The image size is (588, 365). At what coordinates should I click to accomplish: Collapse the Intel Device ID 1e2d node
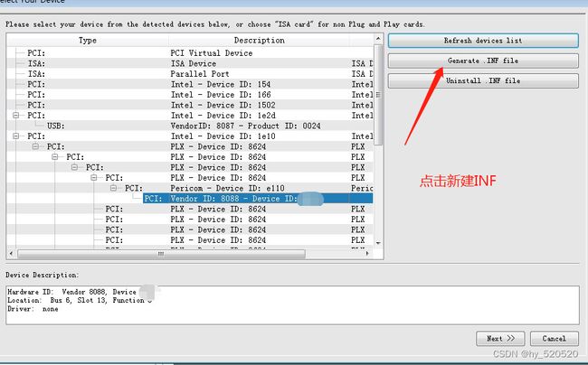(16, 116)
